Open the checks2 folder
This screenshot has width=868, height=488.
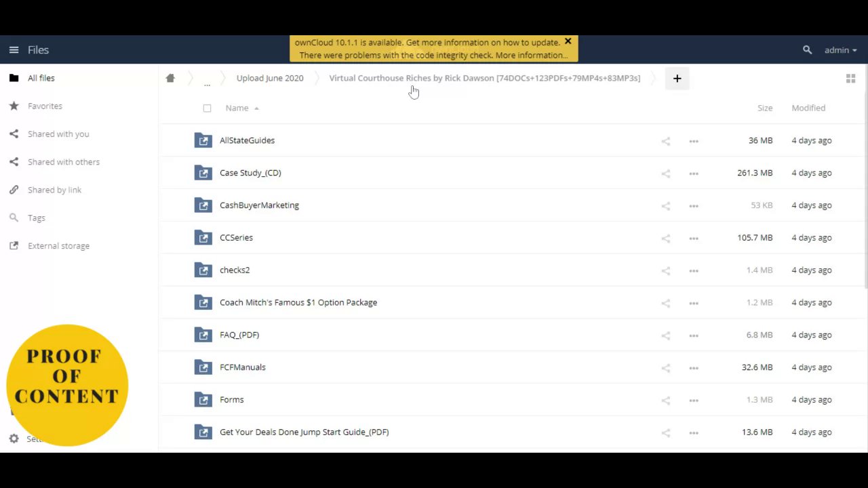(235, 270)
